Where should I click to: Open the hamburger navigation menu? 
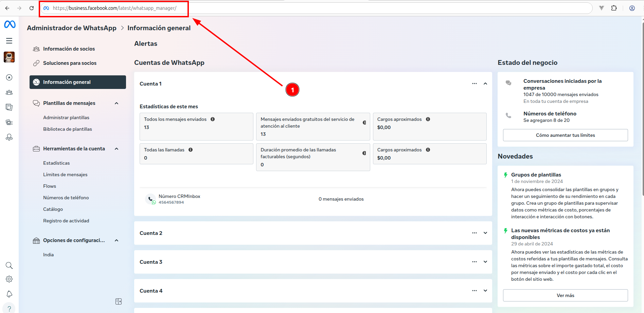9,41
